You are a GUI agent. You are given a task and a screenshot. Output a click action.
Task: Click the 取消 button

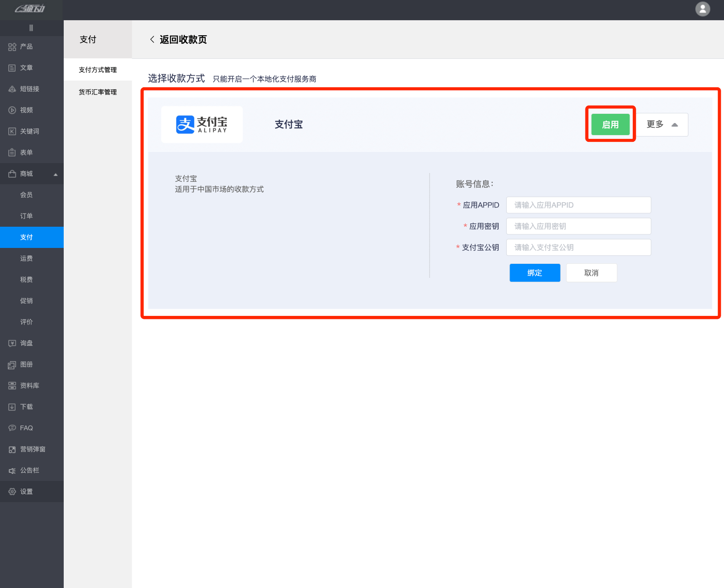(591, 273)
